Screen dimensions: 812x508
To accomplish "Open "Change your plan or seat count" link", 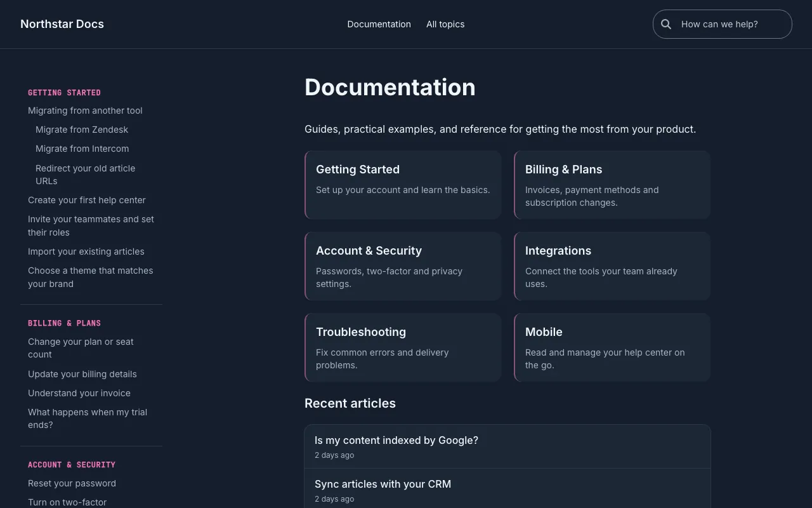I will pos(81,348).
